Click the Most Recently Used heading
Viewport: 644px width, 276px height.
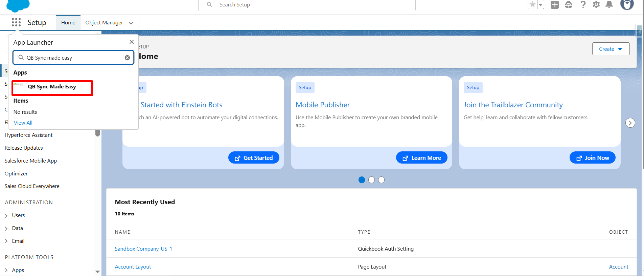[x=145, y=202]
